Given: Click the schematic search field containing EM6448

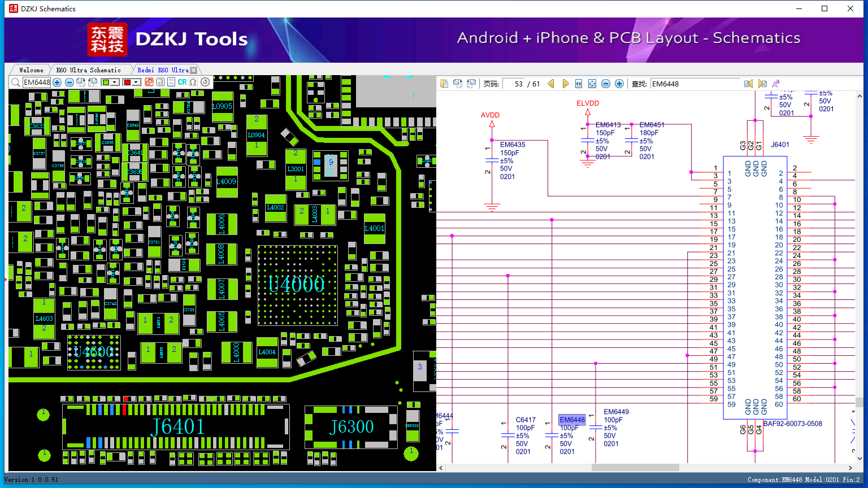Looking at the screenshot, I should coord(696,84).
